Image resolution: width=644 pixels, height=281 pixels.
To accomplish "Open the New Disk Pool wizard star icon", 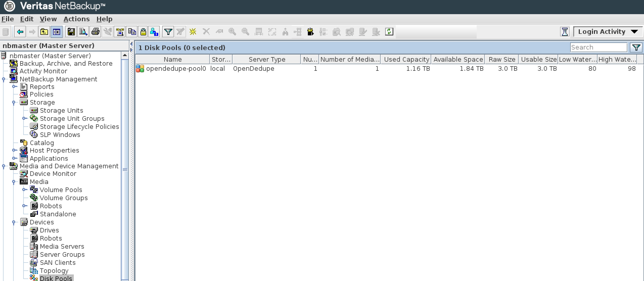I will click(193, 32).
